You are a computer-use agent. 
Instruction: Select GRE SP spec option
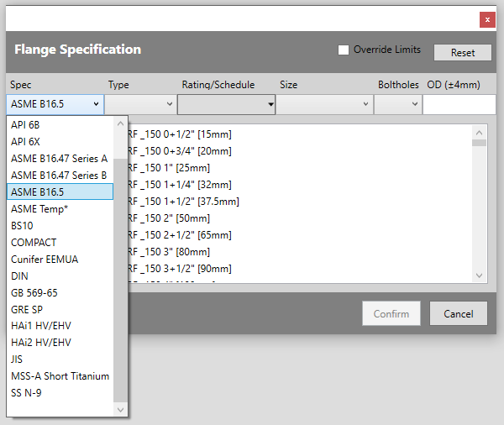(x=60, y=310)
